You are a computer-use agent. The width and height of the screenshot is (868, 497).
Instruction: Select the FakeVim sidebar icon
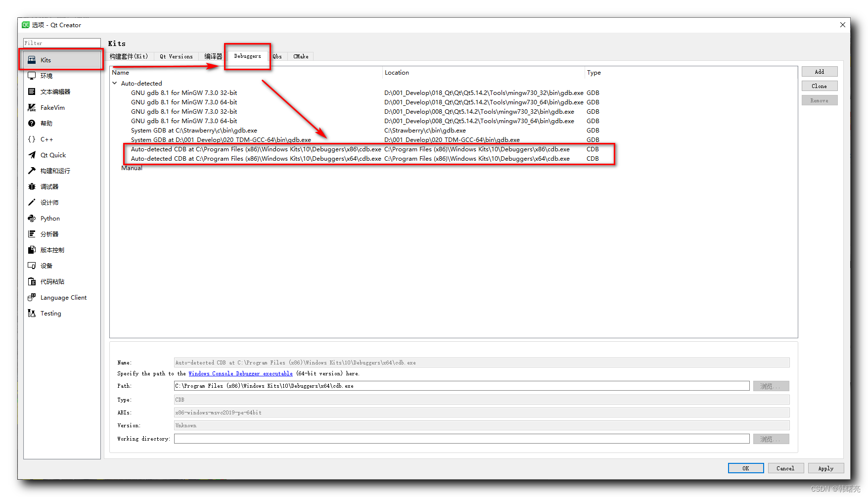click(x=51, y=107)
